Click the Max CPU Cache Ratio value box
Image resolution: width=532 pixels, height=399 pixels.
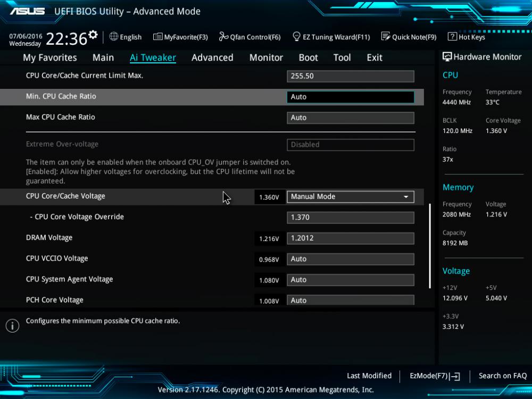coord(350,118)
